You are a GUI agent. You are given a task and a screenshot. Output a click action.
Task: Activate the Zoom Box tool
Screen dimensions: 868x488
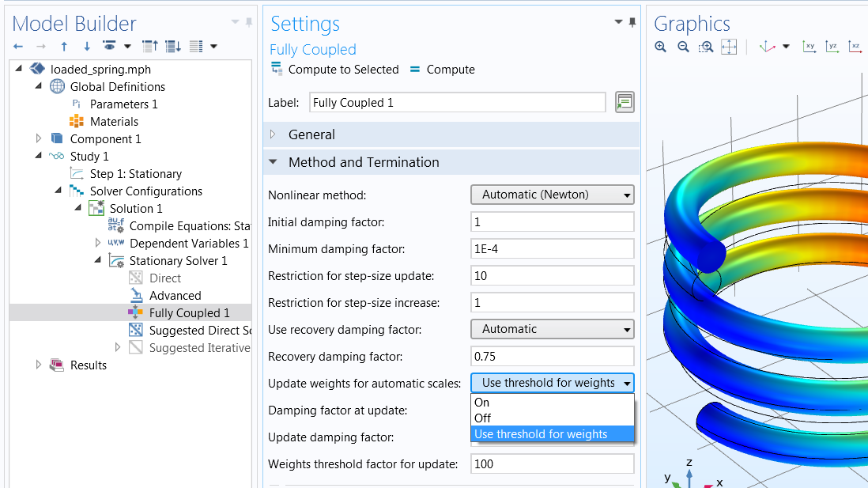tap(707, 47)
